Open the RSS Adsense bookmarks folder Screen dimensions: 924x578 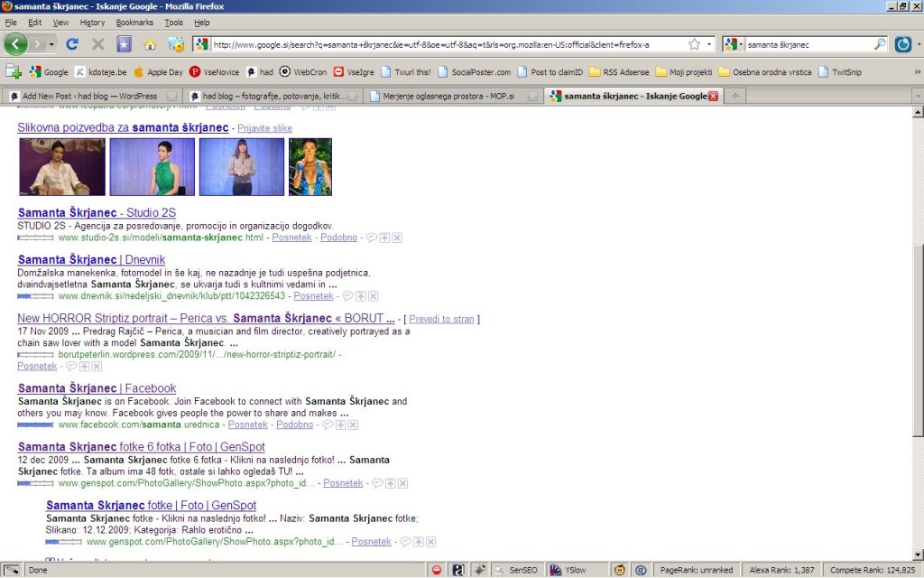click(x=619, y=72)
